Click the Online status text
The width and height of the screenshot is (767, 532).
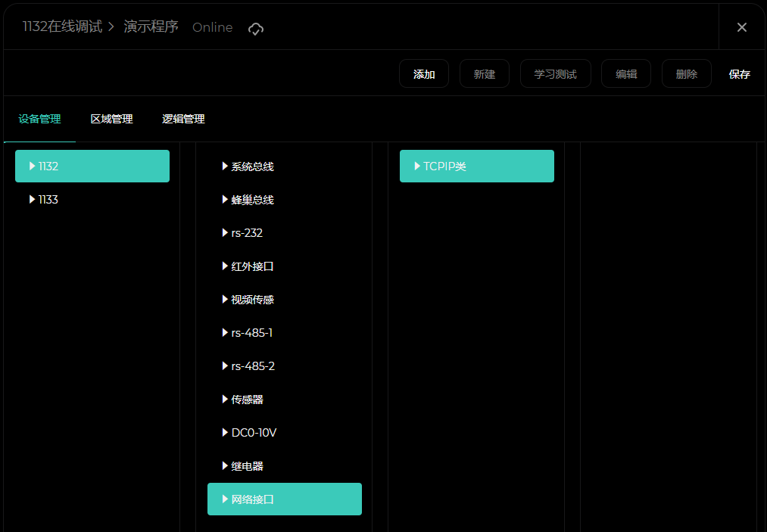click(x=212, y=27)
